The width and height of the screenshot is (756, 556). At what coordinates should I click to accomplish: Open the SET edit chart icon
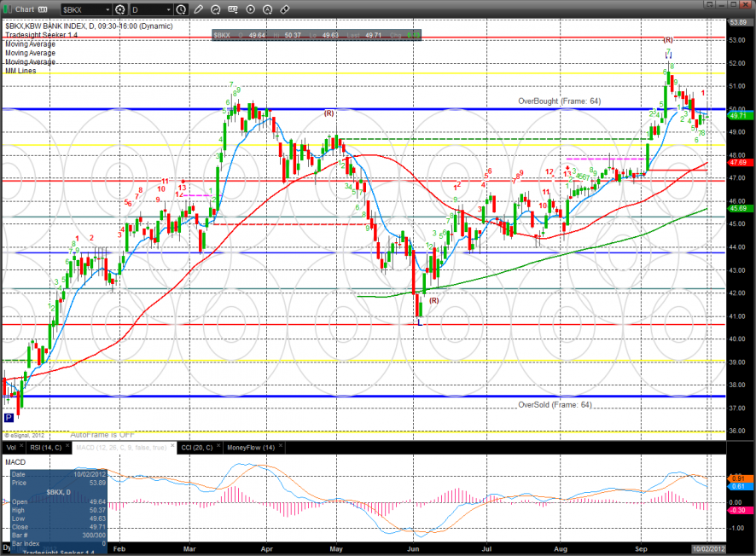[233, 9]
